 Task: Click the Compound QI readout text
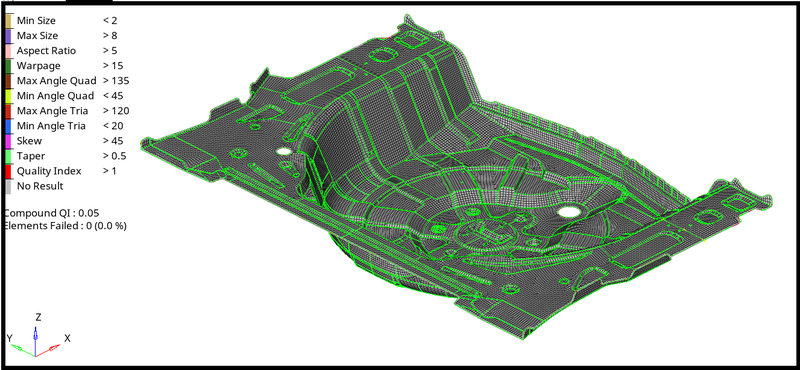[x=51, y=213]
